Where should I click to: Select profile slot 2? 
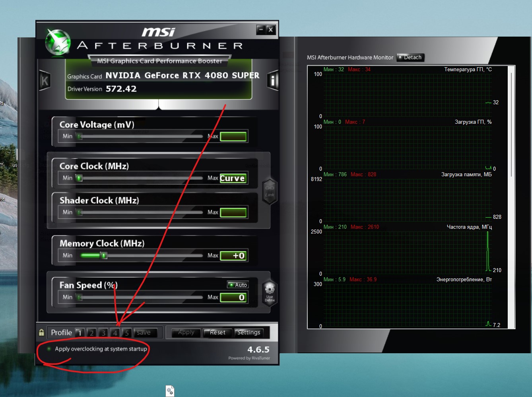click(x=91, y=333)
